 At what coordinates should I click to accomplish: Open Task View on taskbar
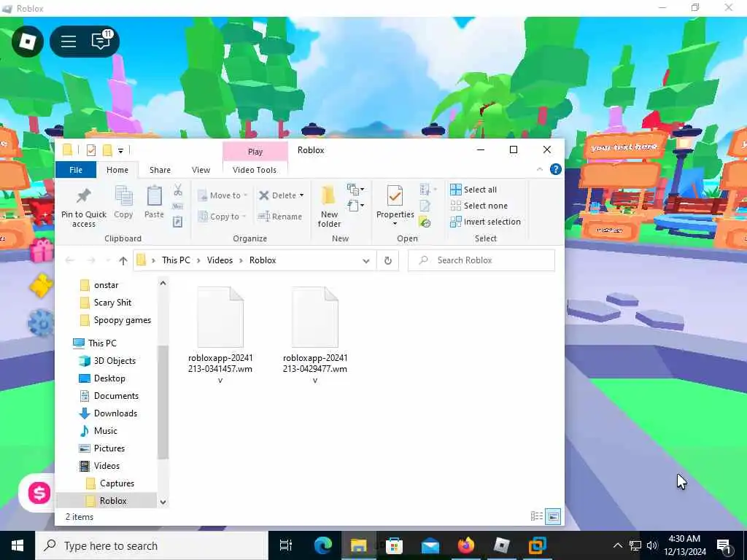coord(286,545)
